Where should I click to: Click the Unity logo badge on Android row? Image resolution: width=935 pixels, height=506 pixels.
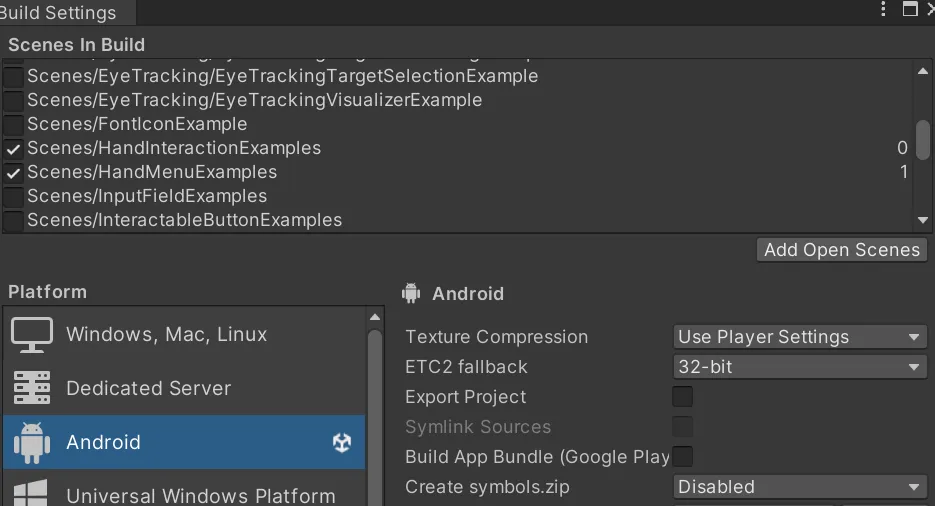click(342, 442)
